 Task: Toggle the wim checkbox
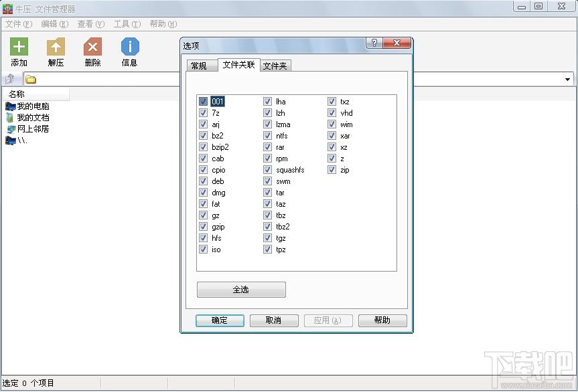coord(332,124)
